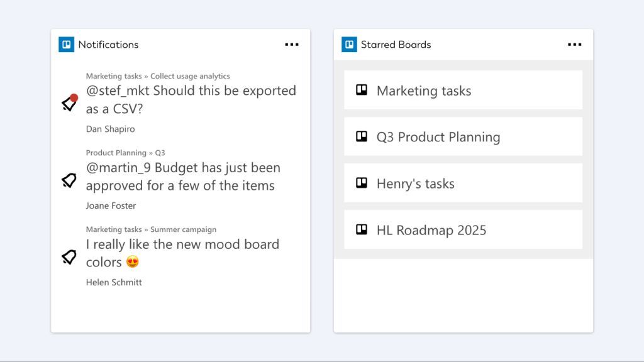This screenshot has height=362, width=644.
Task: Click the board icon next to Marketing tasks
Action: (x=362, y=90)
